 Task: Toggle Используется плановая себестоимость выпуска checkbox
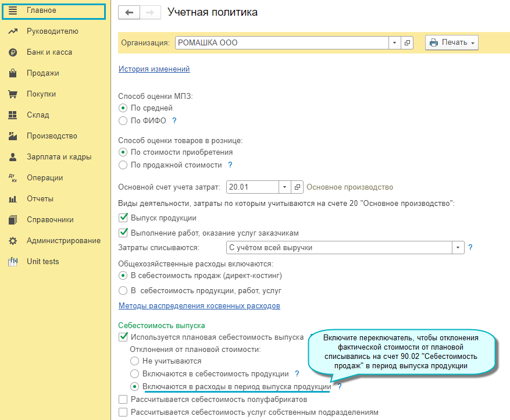pos(123,337)
